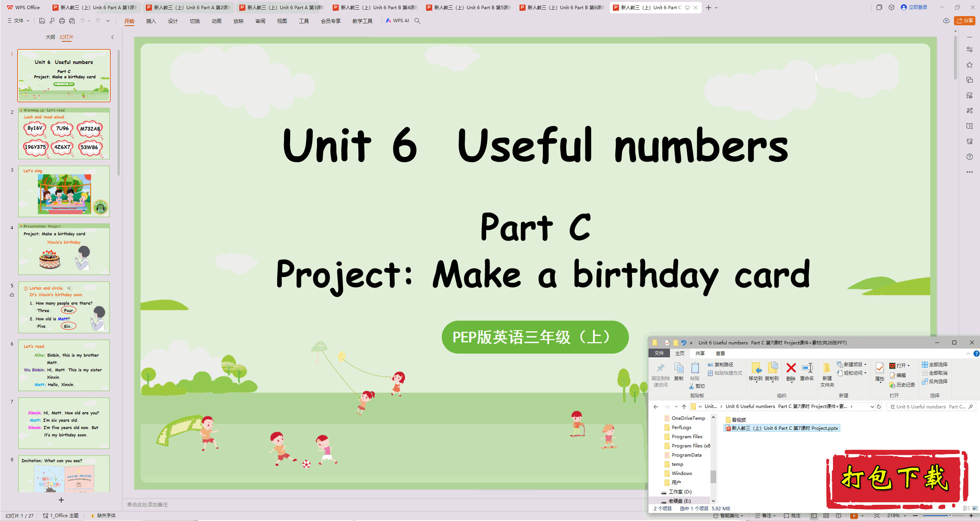980x521 pixels.
Task: Click the Redo arrow icon in WPS
Action: click(98, 21)
